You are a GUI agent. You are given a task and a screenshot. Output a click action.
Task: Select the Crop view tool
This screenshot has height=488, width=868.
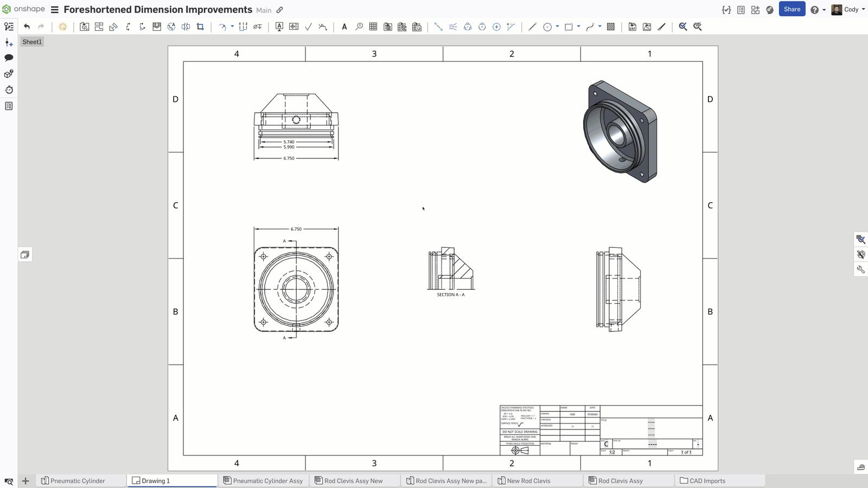tap(200, 27)
